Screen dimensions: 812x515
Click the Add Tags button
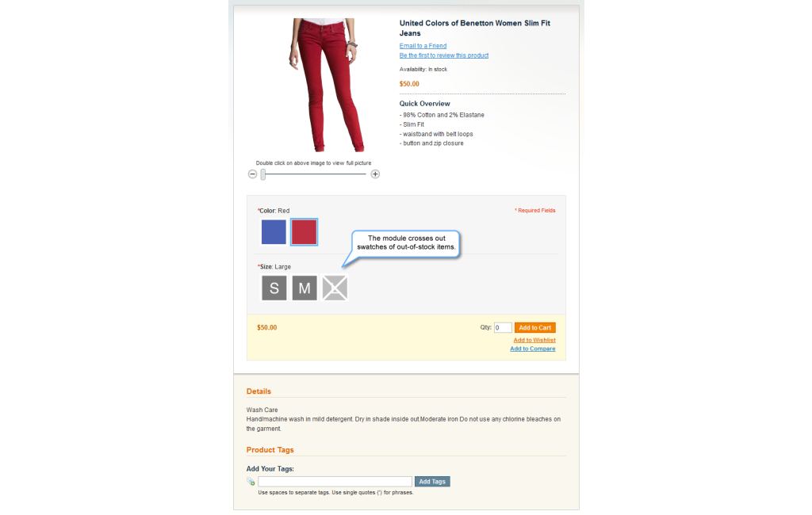[432, 482]
